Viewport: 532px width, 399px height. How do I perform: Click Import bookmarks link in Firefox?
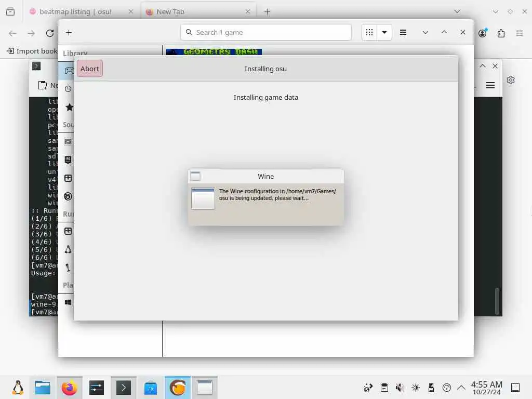[32, 51]
